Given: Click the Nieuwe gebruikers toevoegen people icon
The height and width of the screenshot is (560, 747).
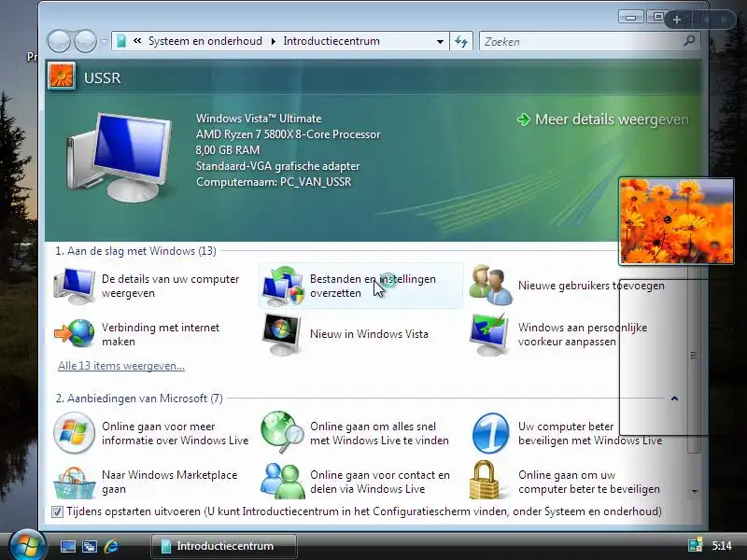Looking at the screenshot, I should (x=491, y=286).
